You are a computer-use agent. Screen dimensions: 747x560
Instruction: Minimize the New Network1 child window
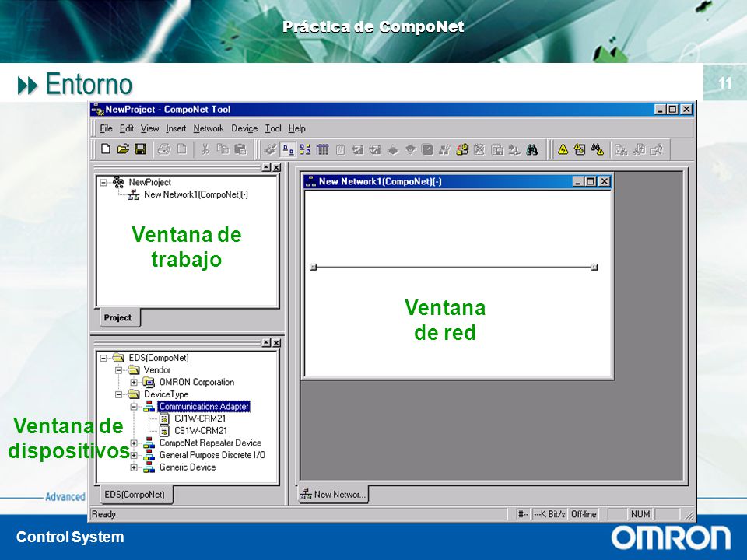578,181
